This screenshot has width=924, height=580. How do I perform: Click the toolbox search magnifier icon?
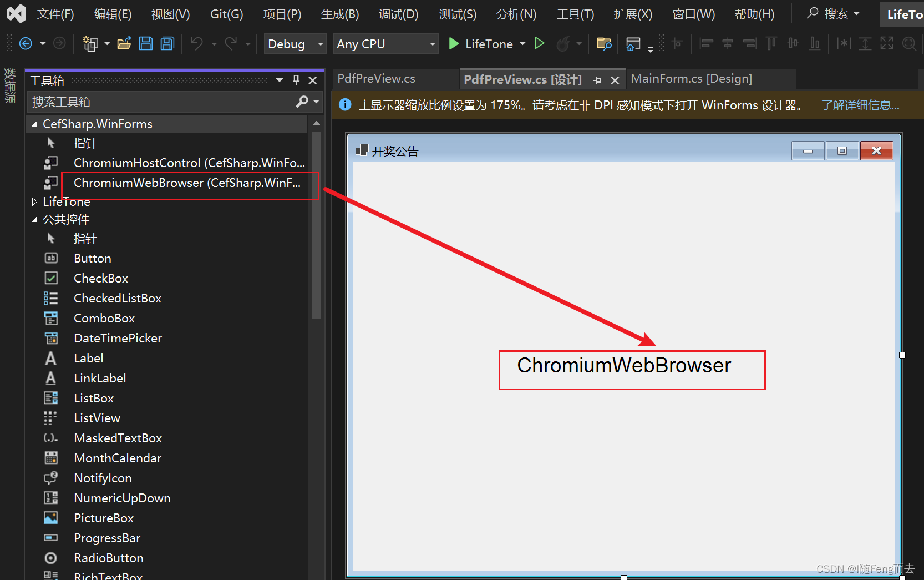(x=302, y=102)
